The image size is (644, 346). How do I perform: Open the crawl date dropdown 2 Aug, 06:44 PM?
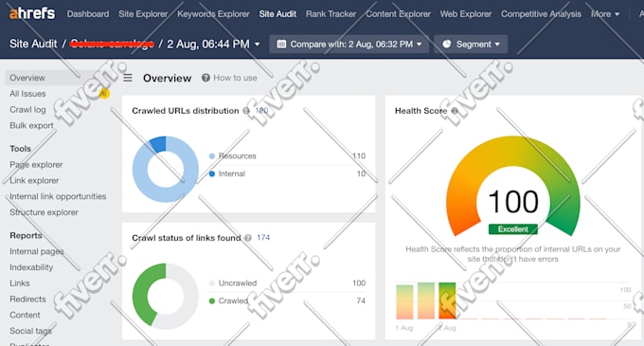(213, 44)
